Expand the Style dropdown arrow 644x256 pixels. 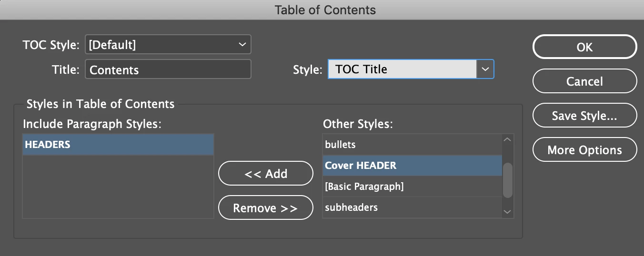point(485,69)
